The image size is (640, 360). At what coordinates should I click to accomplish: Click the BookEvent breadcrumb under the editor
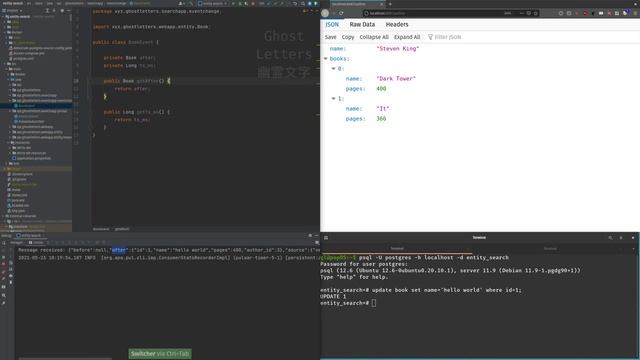coord(101,229)
